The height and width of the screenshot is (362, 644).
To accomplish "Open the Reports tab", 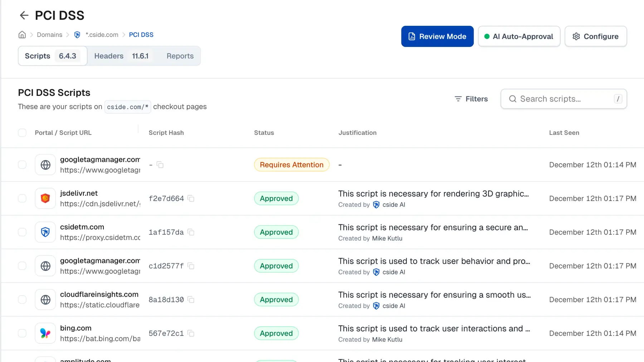I will pyautogui.click(x=180, y=56).
